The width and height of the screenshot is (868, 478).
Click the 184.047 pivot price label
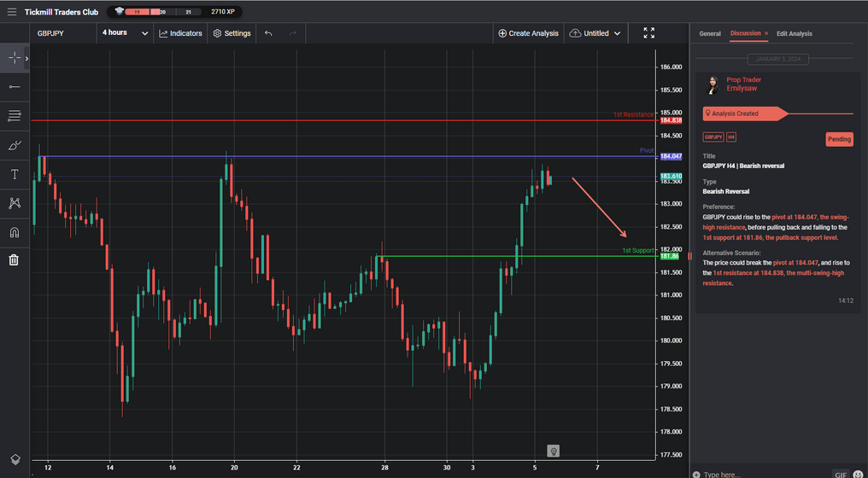point(671,156)
